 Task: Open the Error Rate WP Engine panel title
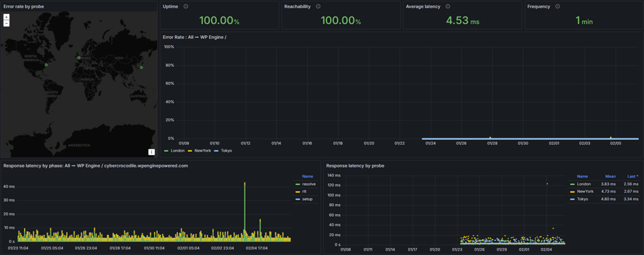point(194,37)
